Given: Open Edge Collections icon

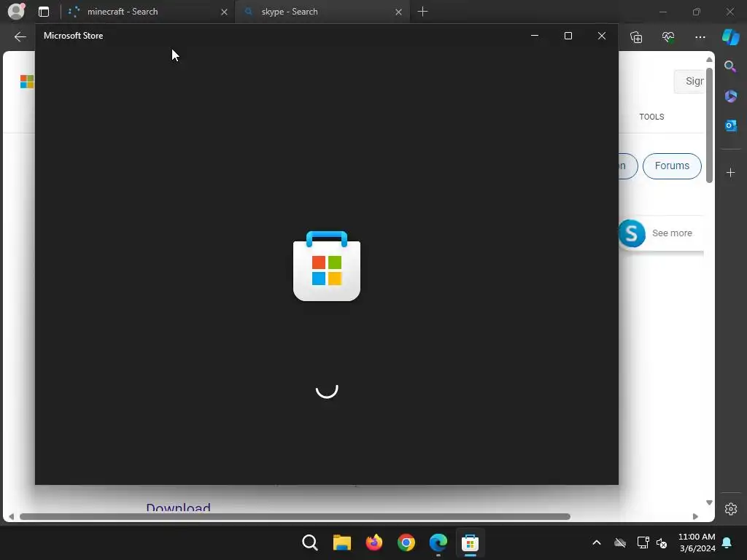Looking at the screenshot, I should (636, 36).
